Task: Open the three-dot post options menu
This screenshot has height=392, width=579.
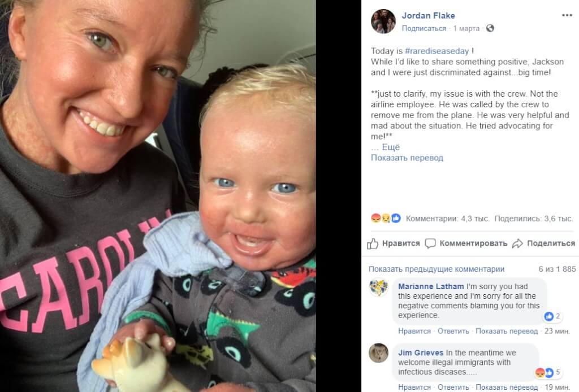Action: tap(567, 15)
